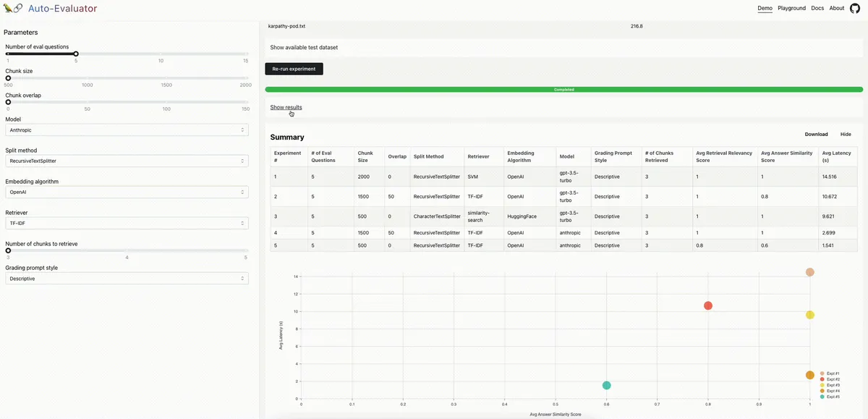Open the Grading prompt style dropdown
This screenshot has width=868, height=419.
(127, 278)
